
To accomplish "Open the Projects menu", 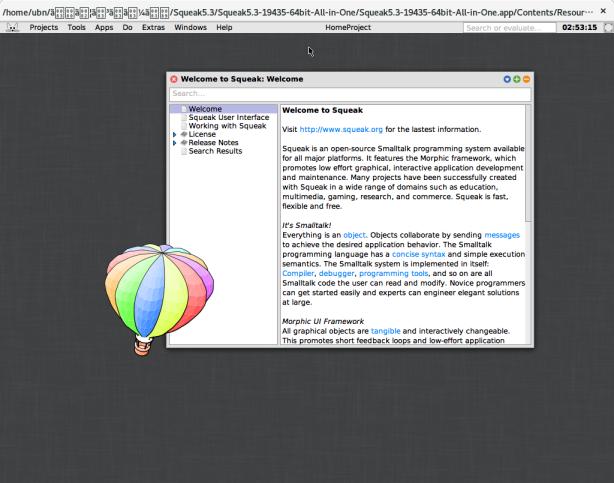I will point(43,27).
